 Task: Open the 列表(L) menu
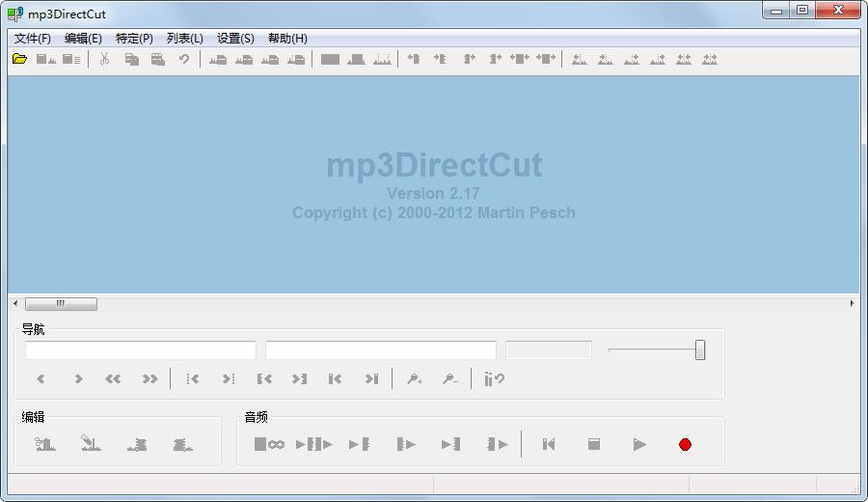click(x=184, y=39)
